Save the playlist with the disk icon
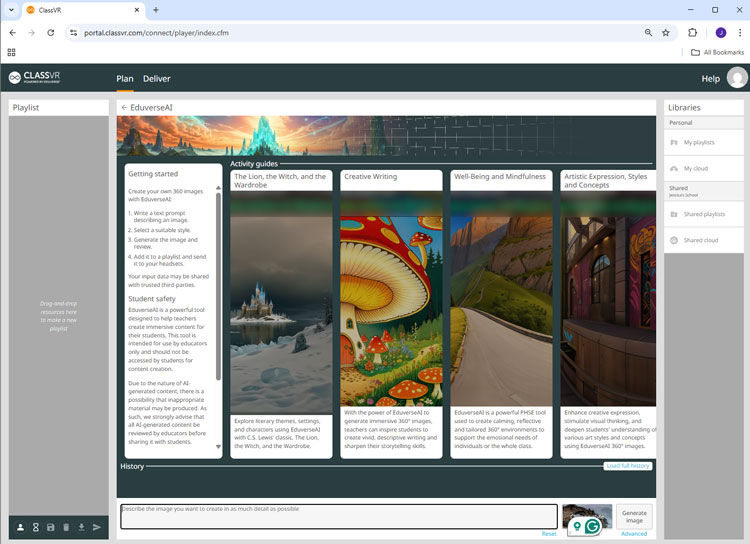 51,527
